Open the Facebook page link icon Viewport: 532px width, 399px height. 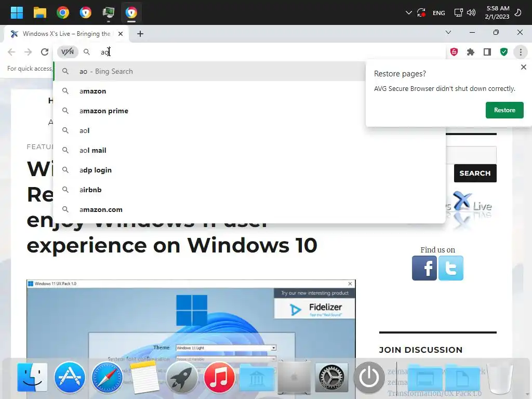(x=424, y=268)
